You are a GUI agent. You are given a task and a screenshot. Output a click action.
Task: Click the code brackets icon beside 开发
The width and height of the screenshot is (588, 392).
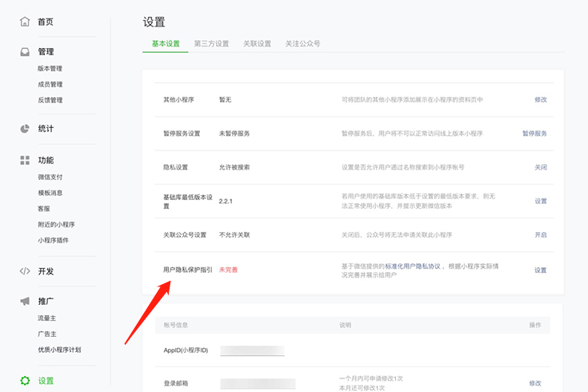pos(25,271)
